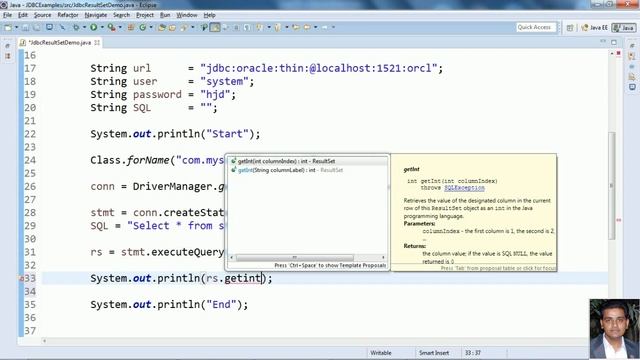Click the Next Annotation icon
This screenshot has width=640, height=360.
point(259,27)
